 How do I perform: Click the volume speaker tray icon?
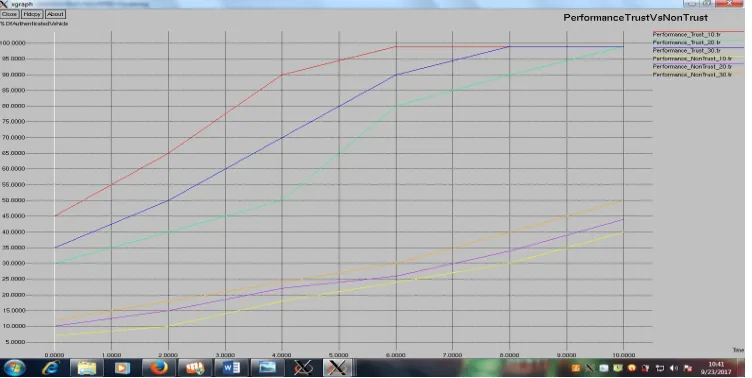click(x=674, y=368)
